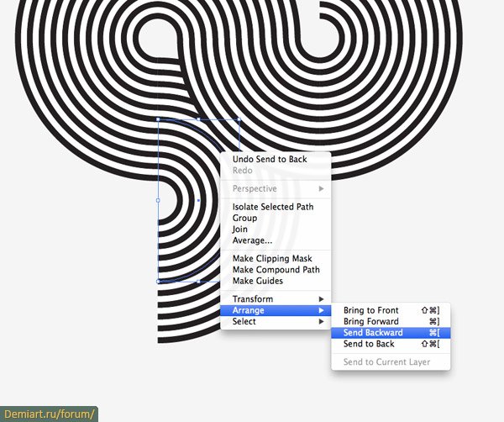Click top-center selection bounding handle
504x422 pixels.
pyautogui.click(x=198, y=119)
